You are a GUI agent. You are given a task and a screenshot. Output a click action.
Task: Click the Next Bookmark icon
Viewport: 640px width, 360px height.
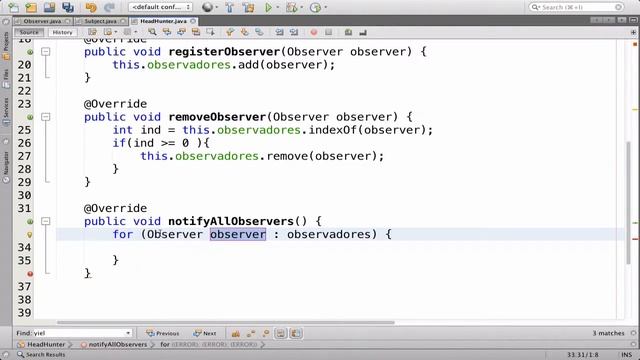[x=244, y=32]
